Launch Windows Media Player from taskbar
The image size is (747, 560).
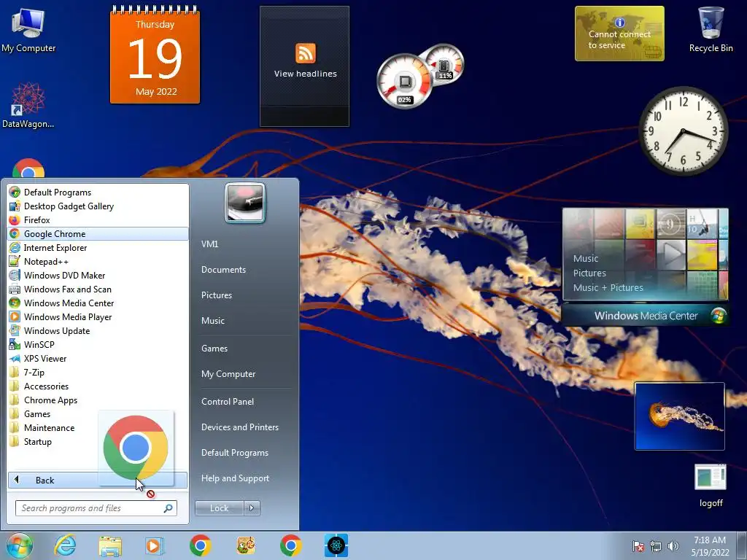(x=154, y=545)
